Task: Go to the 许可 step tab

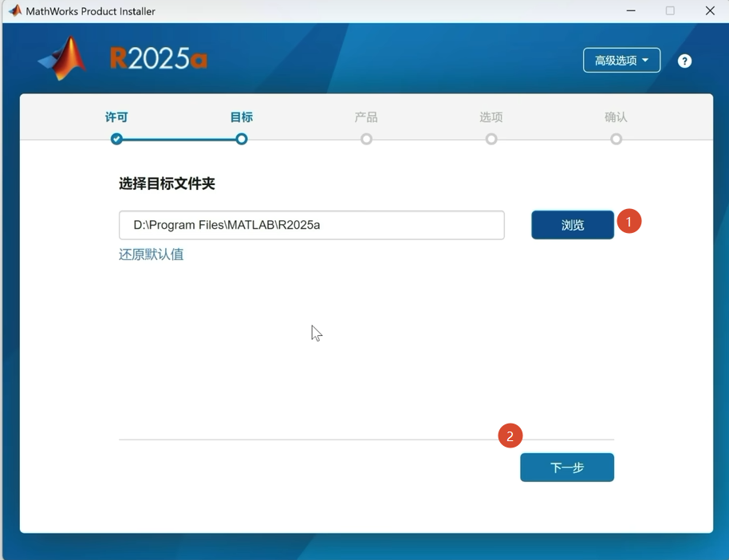Action: (x=116, y=117)
